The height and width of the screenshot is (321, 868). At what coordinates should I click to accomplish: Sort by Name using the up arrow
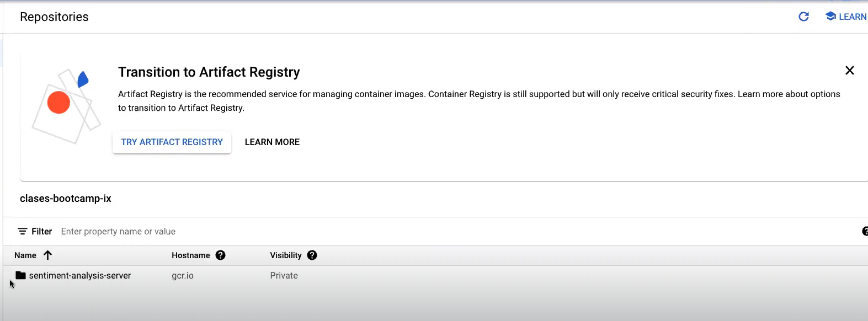pyautogui.click(x=48, y=255)
